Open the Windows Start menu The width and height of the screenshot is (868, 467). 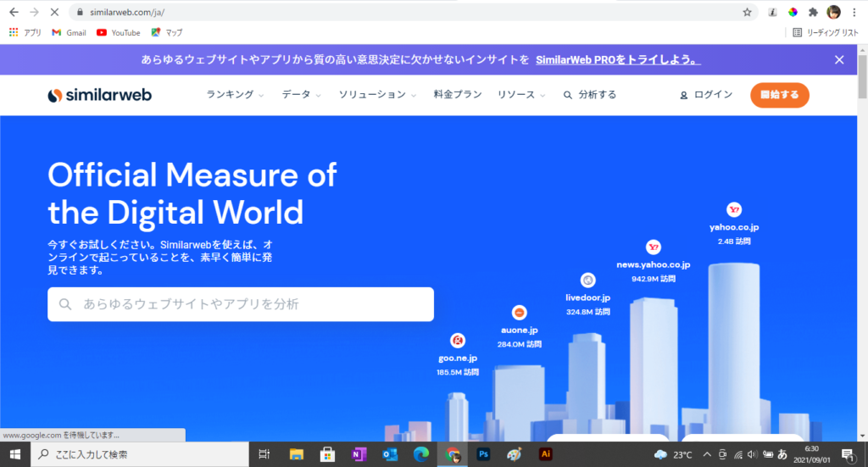pyautogui.click(x=15, y=454)
